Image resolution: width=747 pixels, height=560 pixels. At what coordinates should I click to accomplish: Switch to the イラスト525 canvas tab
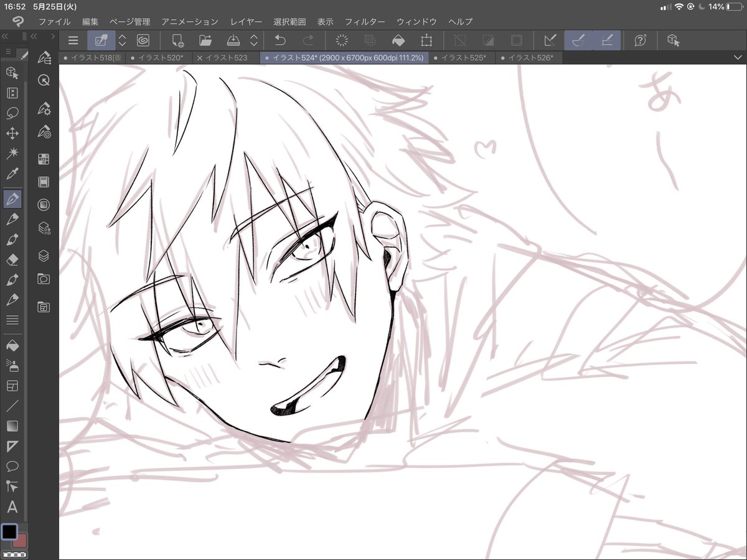pos(459,57)
